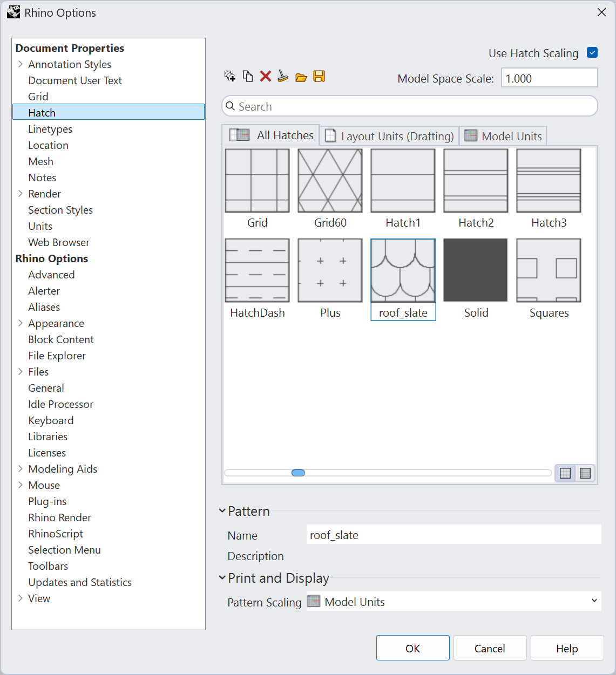Click the new hatch pattern icon
Image resolution: width=616 pixels, height=675 pixels.
[x=230, y=76]
